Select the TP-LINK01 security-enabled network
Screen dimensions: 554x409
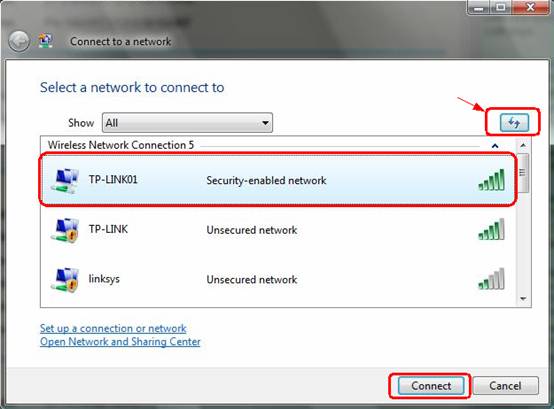point(278,180)
